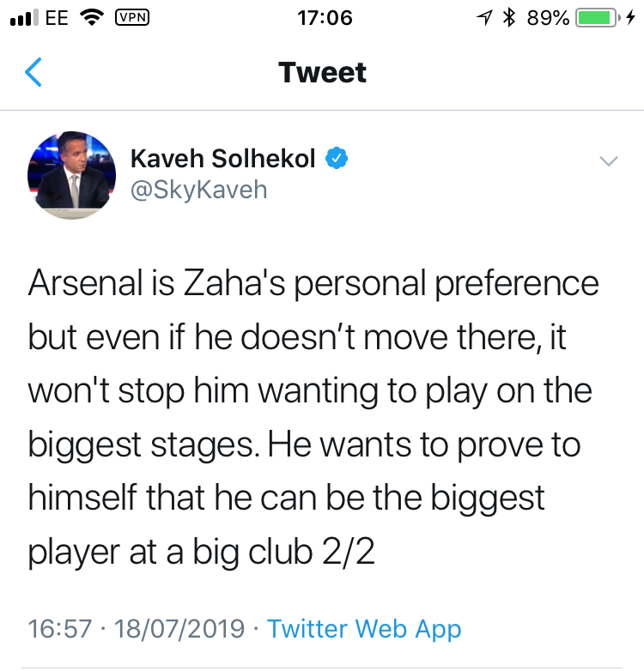
Task: Open the tweet options chevron menu
Action: pyautogui.click(x=608, y=161)
